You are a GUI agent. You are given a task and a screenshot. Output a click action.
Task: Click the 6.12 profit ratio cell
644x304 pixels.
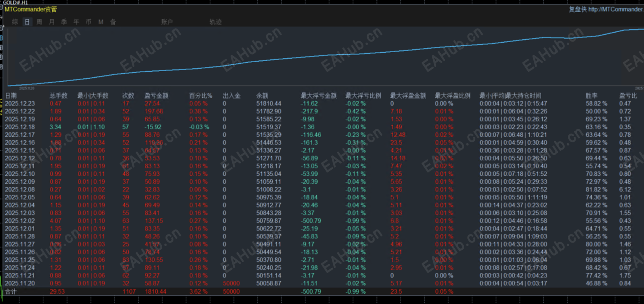(625, 190)
